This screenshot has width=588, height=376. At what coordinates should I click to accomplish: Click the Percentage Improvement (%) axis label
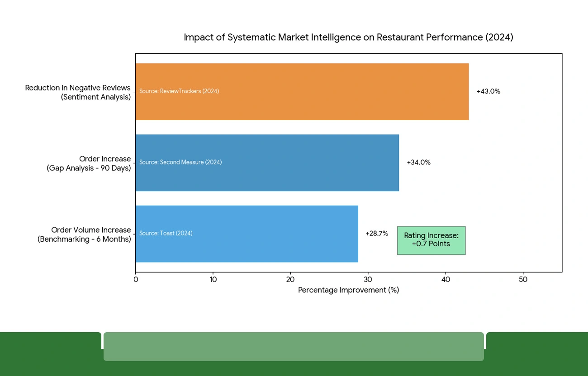pyautogui.click(x=348, y=290)
